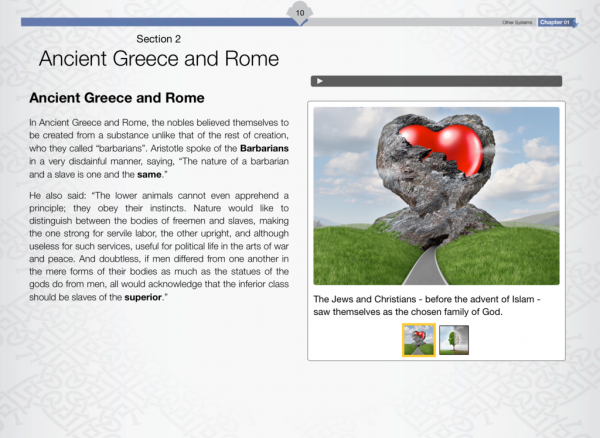
Task: Click the audio player progress bar
Action: coord(440,81)
